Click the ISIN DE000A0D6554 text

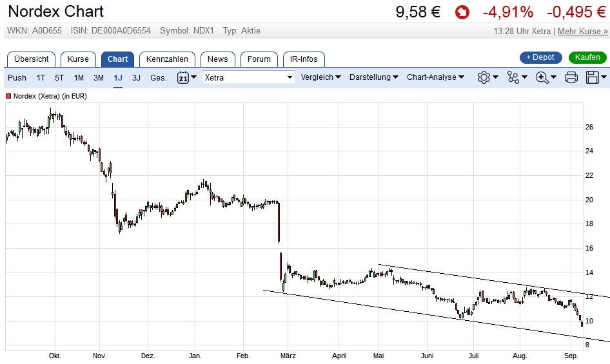110,31
